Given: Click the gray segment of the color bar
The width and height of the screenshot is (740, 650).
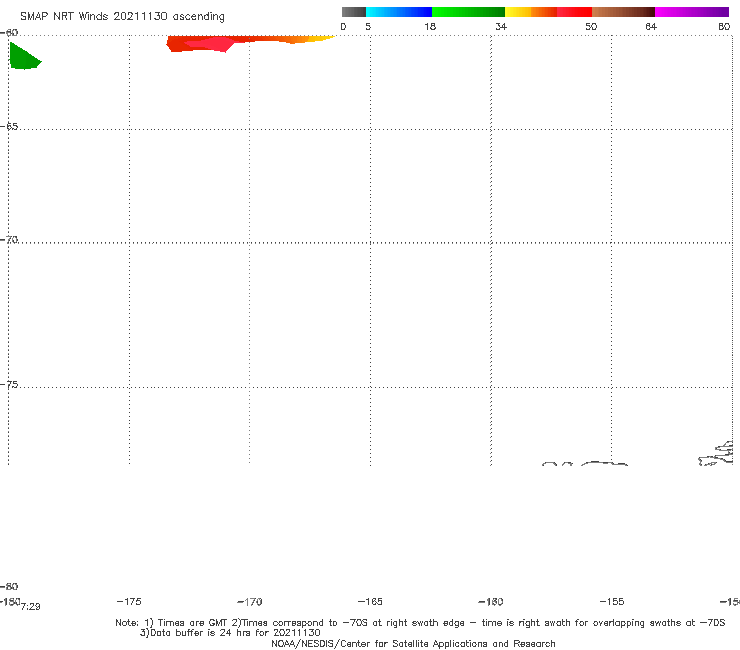Looking at the screenshot, I should 353,12.
